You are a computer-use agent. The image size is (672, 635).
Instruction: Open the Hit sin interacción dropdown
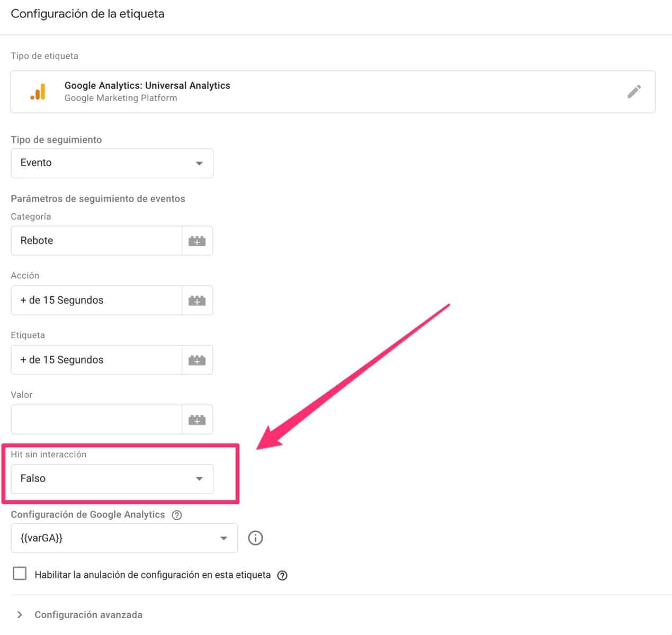point(112,479)
